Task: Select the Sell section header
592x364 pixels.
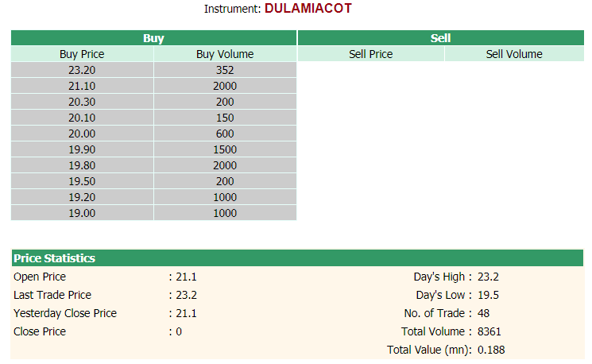Action: click(440, 38)
